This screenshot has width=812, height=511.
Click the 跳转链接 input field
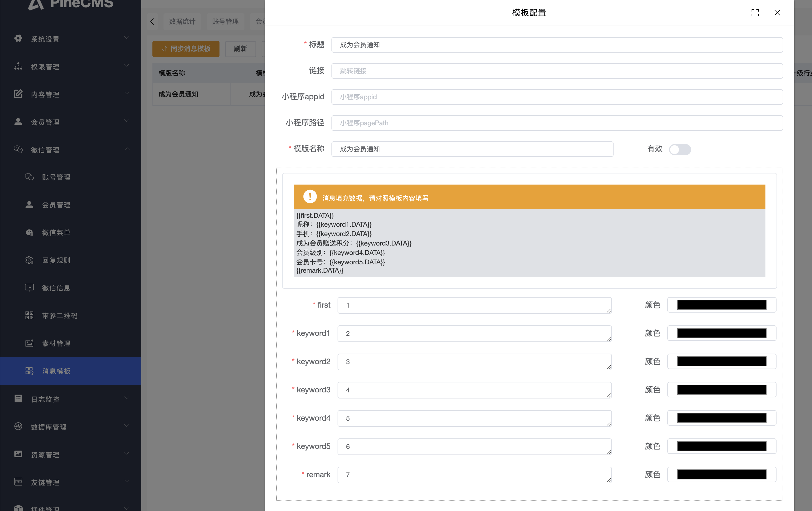point(556,71)
